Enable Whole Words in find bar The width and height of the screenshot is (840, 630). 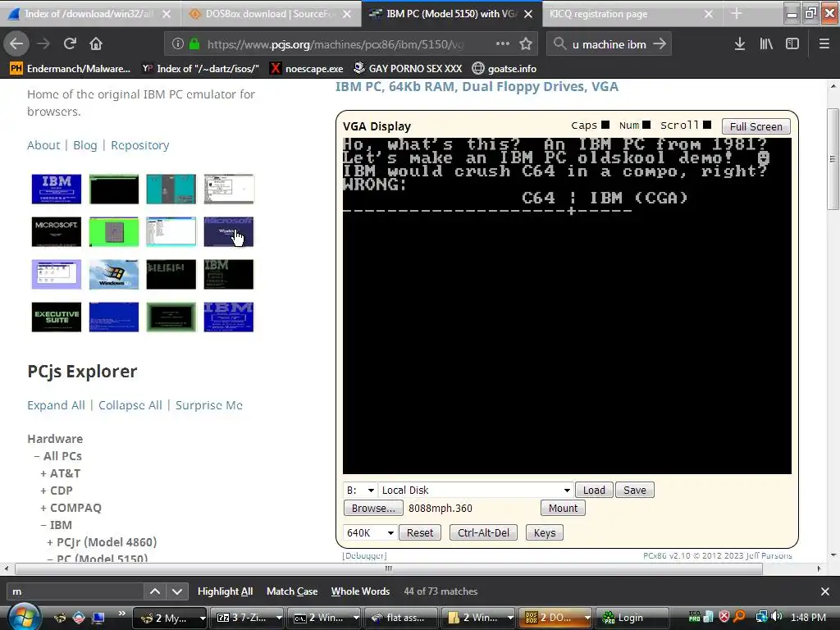pyautogui.click(x=360, y=591)
